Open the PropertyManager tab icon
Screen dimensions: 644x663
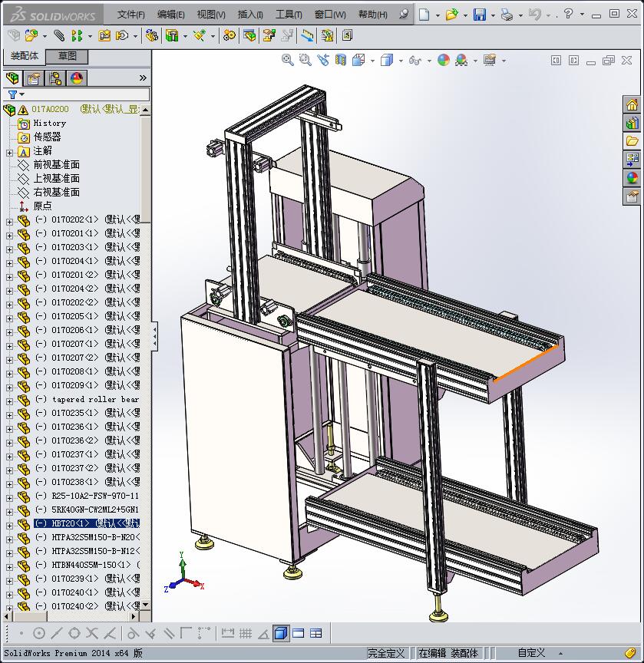pyautogui.click(x=34, y=78)
